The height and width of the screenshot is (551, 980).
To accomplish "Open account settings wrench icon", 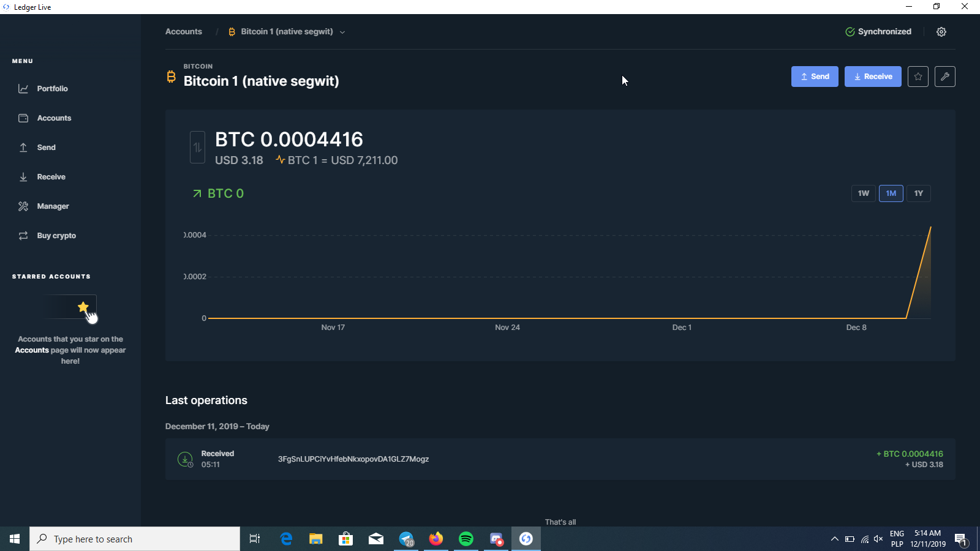I will tap(944, 77).
